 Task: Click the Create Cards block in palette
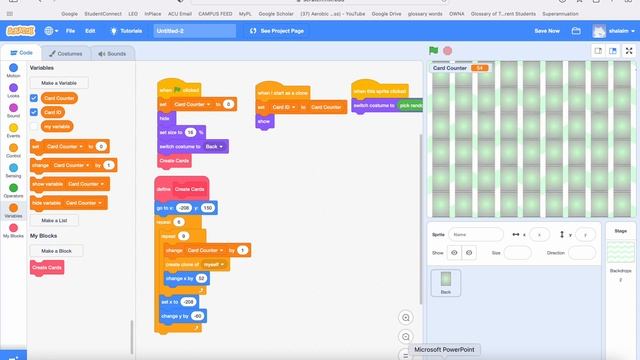pyautogui.click(x=47, y=268)
